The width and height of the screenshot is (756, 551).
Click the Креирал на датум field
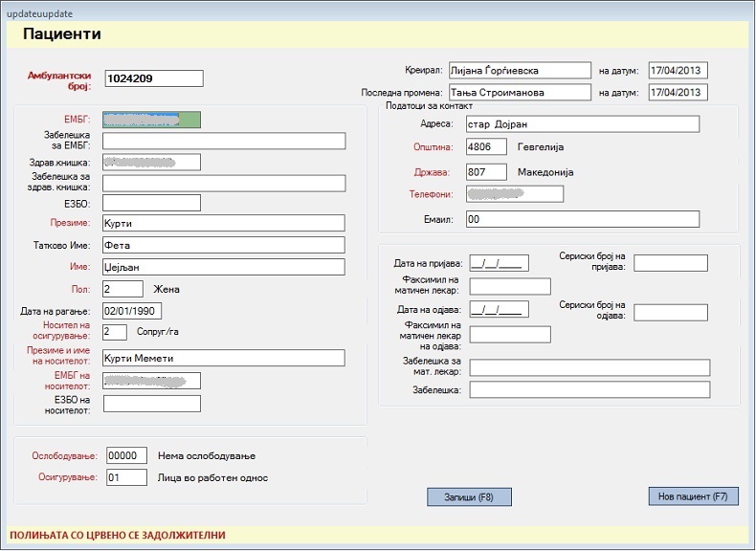click(678, 71)
